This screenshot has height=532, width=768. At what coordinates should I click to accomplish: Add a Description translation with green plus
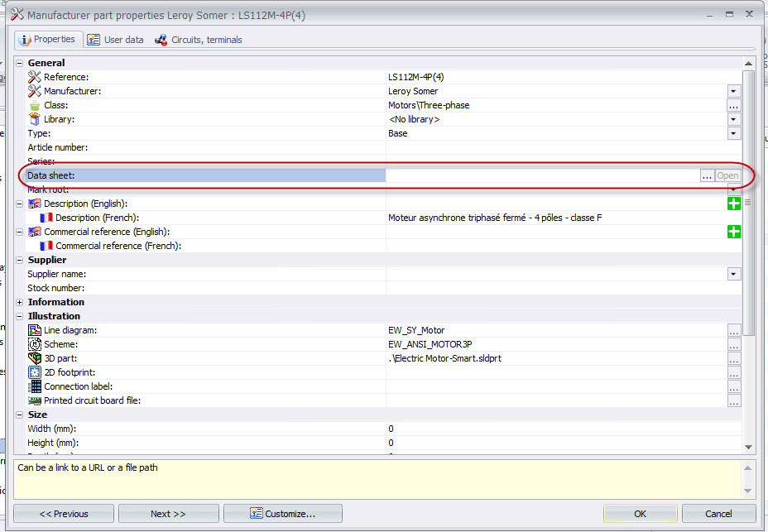tap(734, 204)
